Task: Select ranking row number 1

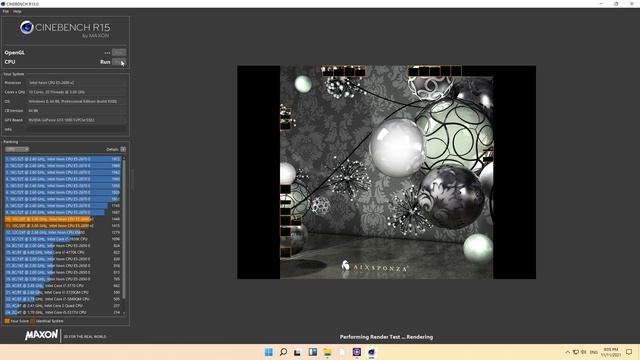Action: tap(63, 159)
